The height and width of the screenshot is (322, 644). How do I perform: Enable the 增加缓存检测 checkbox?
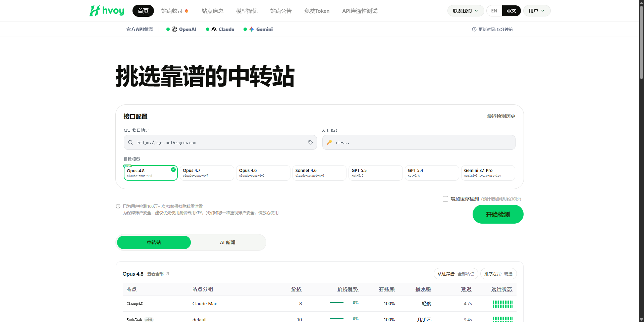[445, 199]
